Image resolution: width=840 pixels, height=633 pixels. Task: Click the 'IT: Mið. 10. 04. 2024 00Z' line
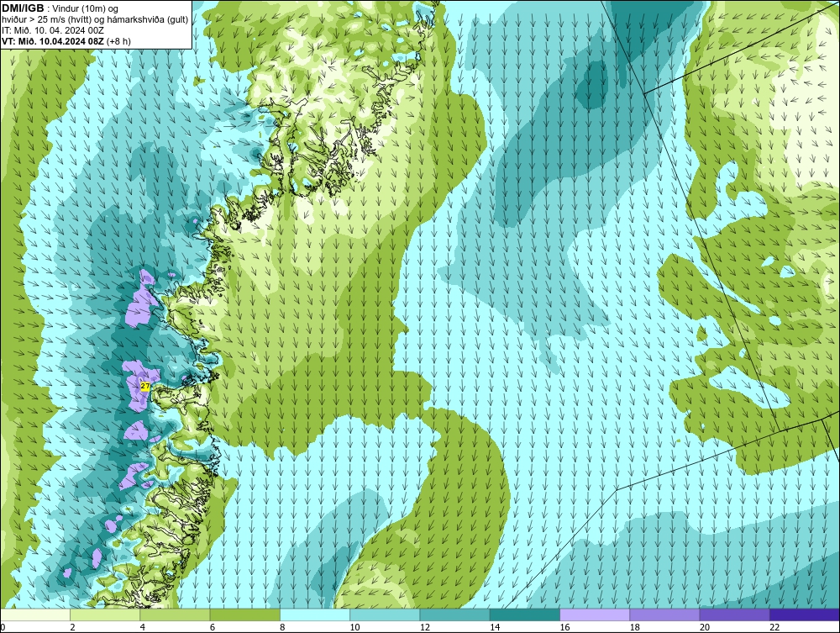pyautogui.click(x=53, y=30)
